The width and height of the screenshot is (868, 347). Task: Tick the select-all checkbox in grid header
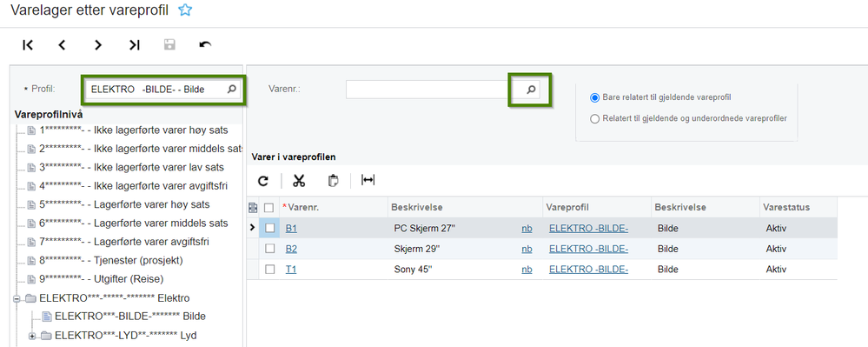pos(269,207)
